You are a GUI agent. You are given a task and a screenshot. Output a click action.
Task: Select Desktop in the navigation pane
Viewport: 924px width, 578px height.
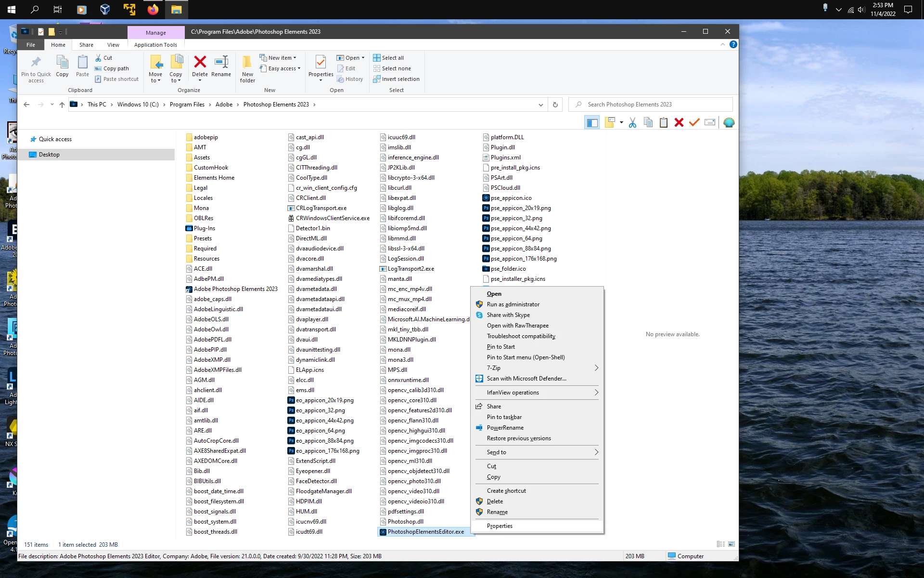point(49,155)
